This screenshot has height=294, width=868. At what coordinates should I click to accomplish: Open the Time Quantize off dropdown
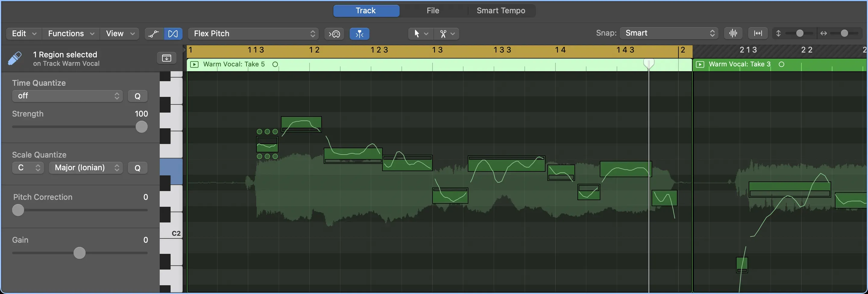[68, 96]
